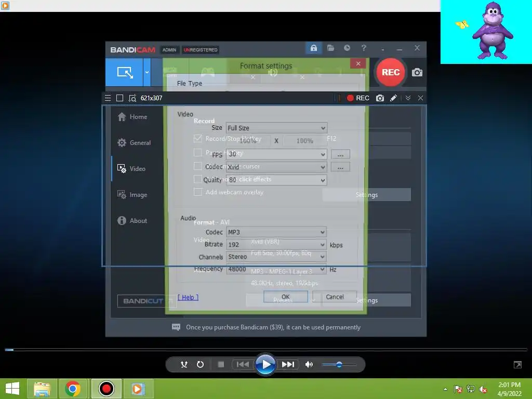
Task: Open the video Size dropdown
Action: [x=276, y=128]
